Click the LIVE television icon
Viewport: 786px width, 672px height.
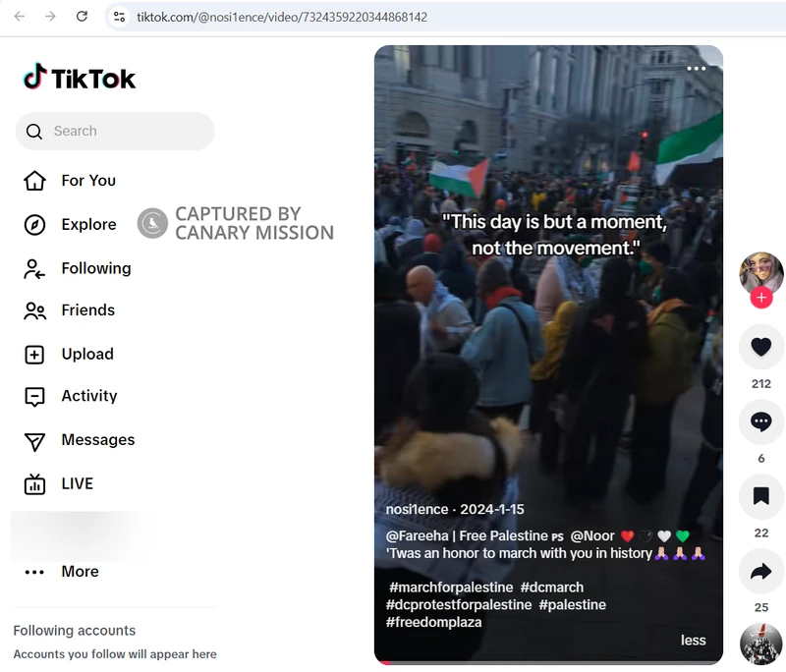[34, 484]
